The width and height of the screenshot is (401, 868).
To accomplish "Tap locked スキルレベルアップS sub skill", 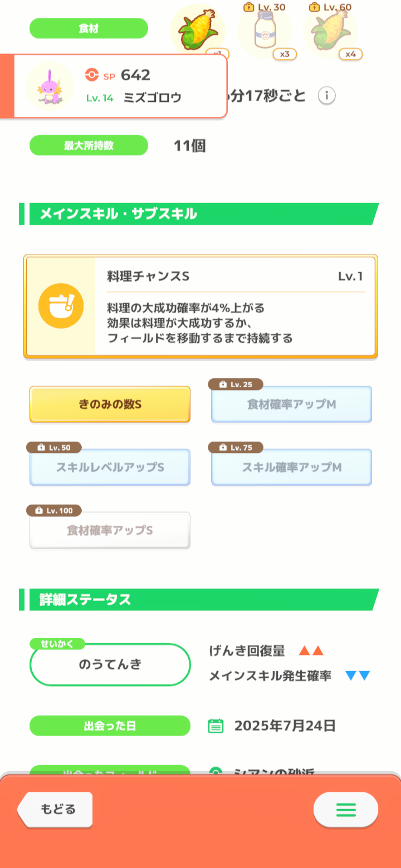I will point(110,467).
